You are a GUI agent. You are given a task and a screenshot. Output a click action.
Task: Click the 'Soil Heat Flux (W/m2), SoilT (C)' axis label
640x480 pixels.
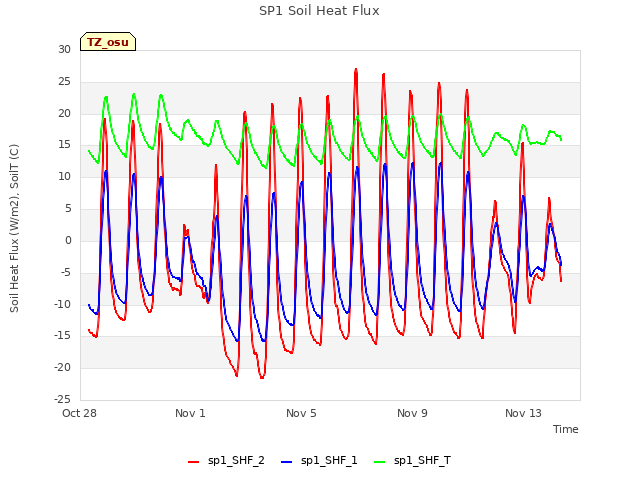(x=14, y=228)
